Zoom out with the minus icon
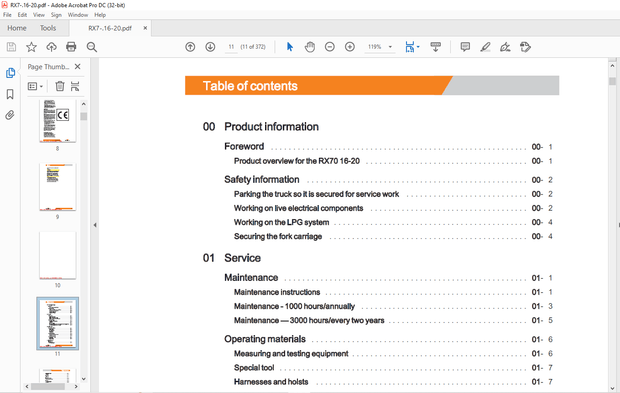The image size is (620, 393). coord(330,47)
